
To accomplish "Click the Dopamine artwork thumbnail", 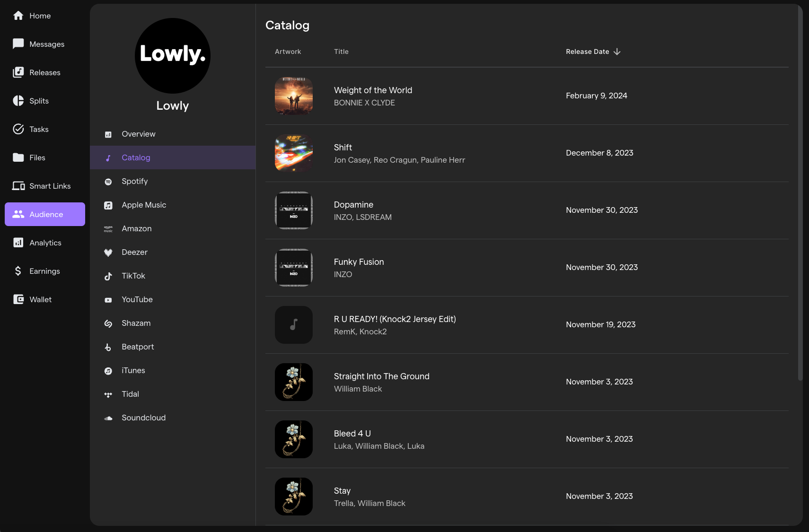I will (294, 210).
